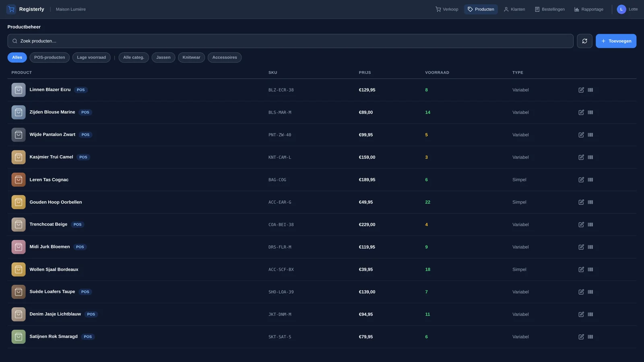Screen dimensions: 644x362
Task: Click price €189,95
Action: click(367, 180)
